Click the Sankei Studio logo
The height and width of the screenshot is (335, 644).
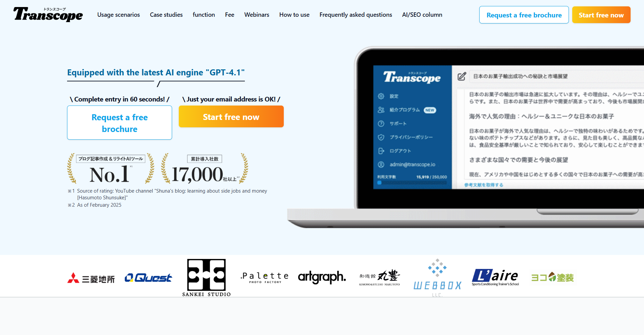(x=206, y=277)
